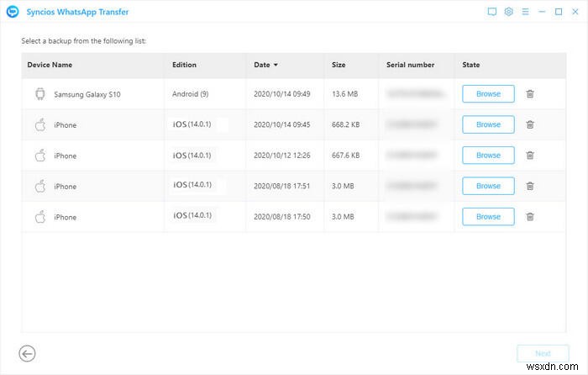Browse the iPhone backup from 2020/08/18 17:50

point(488,217)
